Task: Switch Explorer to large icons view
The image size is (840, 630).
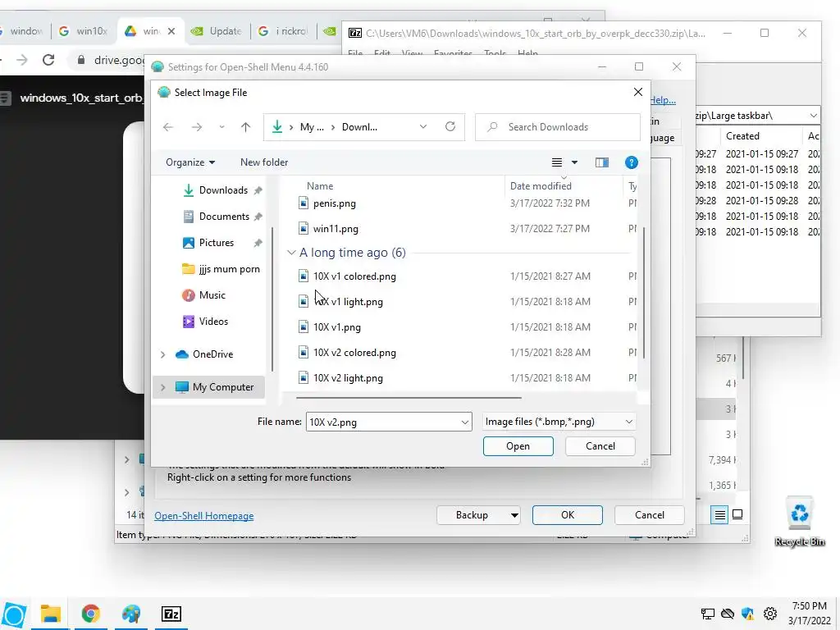Action: point(737,515)
